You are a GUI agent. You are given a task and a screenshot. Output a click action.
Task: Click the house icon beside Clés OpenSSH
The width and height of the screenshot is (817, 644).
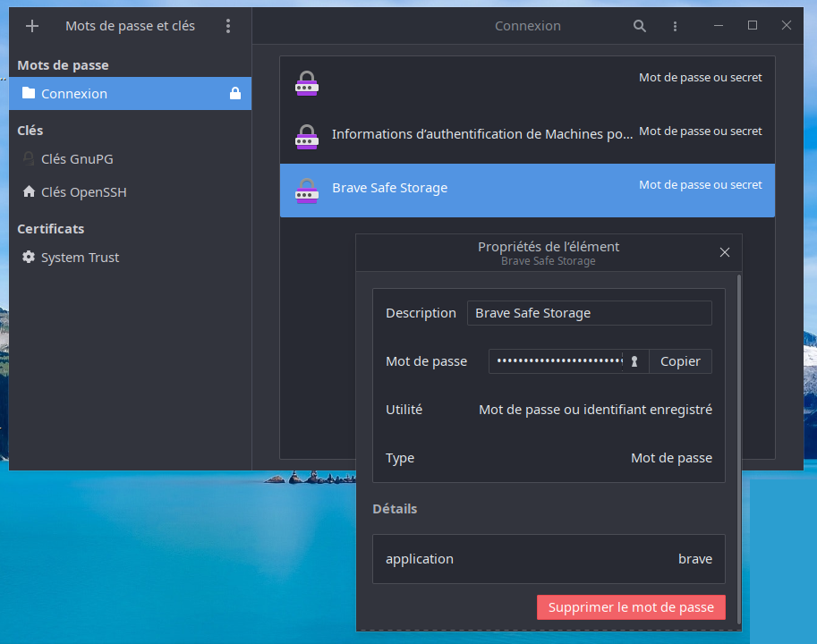pos(29,191)
